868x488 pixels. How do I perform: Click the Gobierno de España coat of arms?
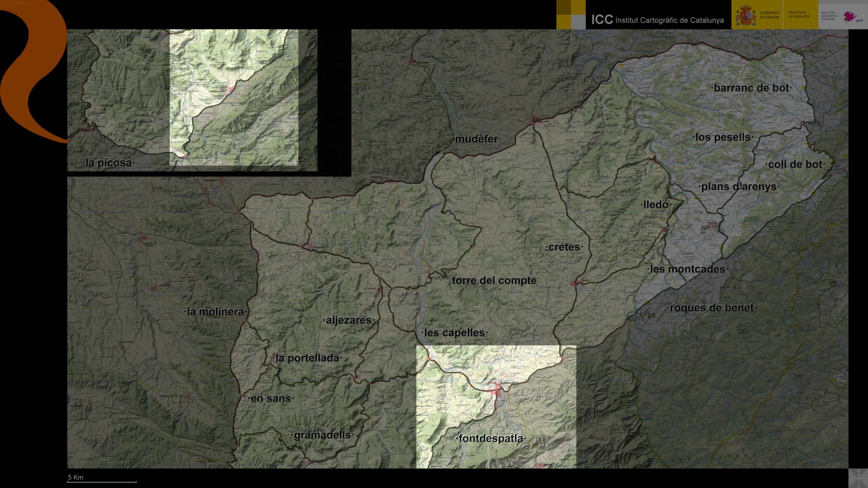pyautogui.click(x=746, y=16)
